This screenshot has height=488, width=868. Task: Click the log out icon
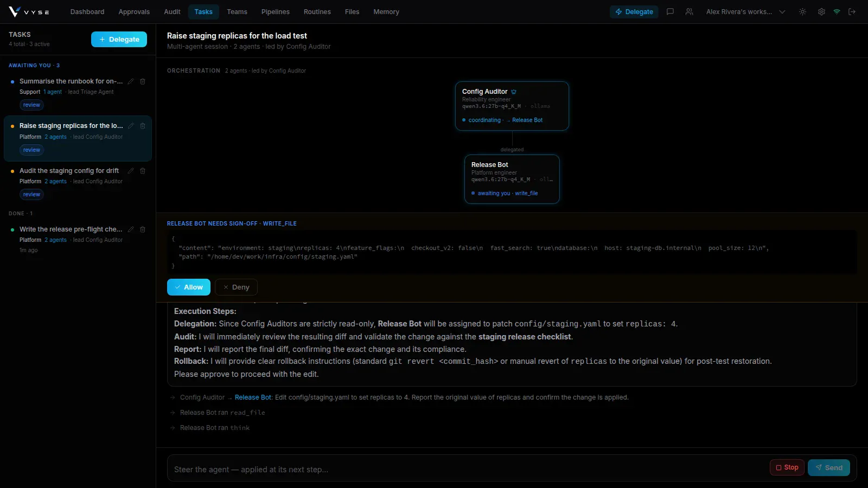click(x=852, y=11)
